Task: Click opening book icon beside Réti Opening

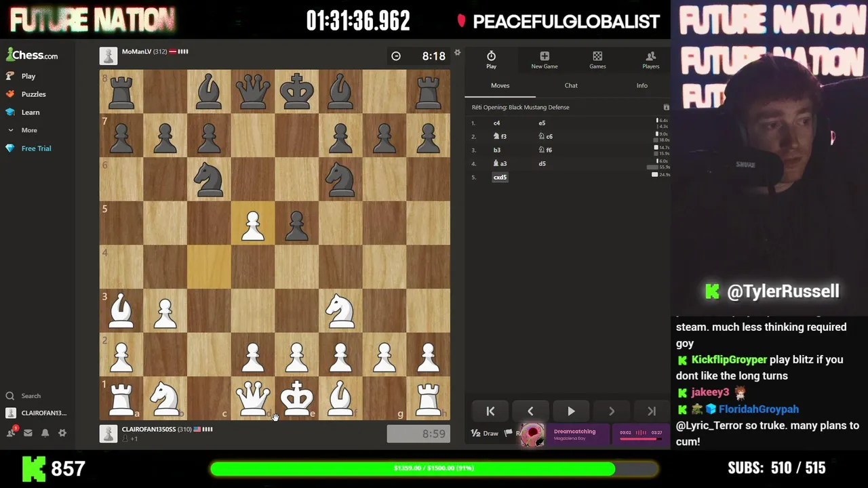Action: pos(666,107)
